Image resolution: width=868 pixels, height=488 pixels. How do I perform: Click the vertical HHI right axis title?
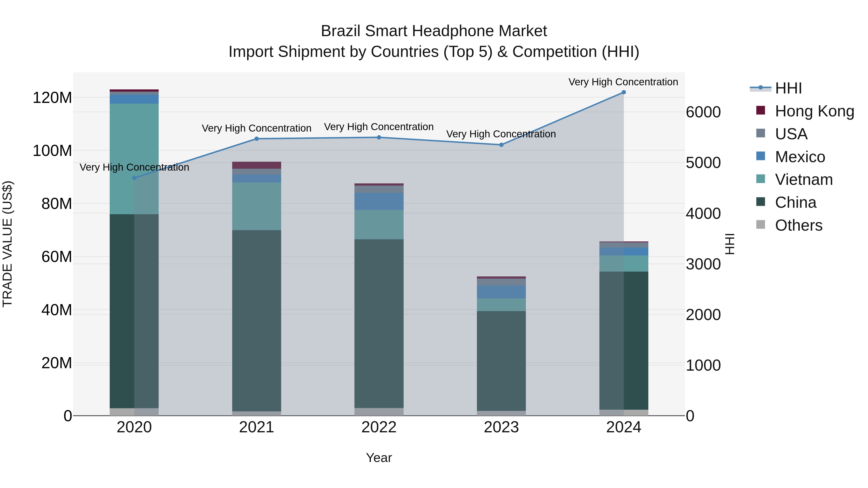[730, 244]
